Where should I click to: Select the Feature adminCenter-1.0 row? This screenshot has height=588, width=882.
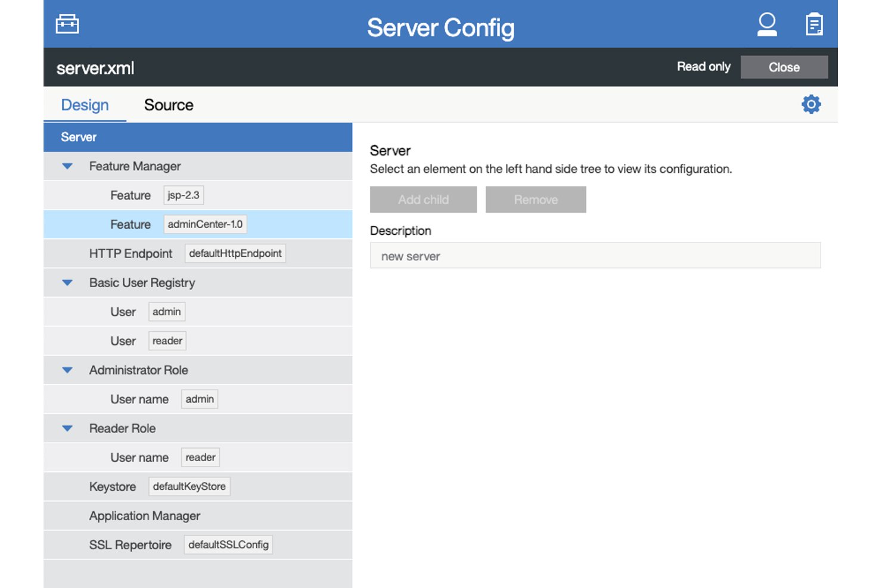point(198,225)
